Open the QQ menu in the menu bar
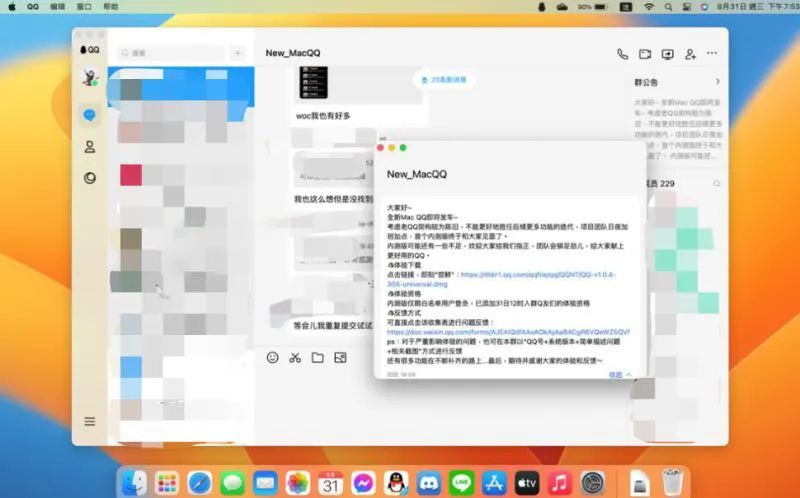 (x=33, y=7)
